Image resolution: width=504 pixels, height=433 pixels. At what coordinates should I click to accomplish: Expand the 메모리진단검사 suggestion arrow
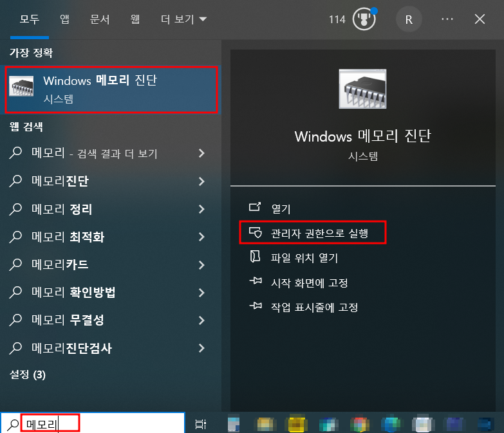click(201, 348)
